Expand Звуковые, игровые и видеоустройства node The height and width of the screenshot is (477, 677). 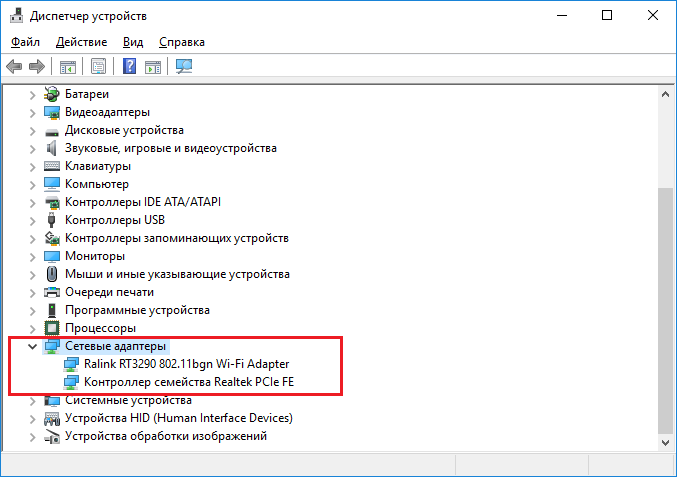click(32, 148)
